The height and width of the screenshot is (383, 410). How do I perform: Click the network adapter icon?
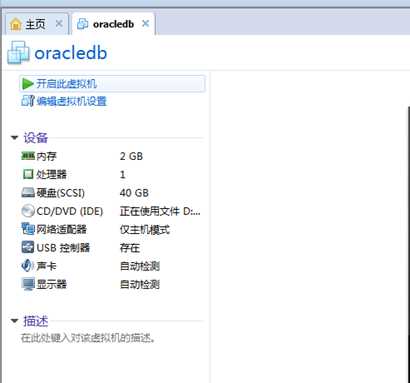[28, 229]
